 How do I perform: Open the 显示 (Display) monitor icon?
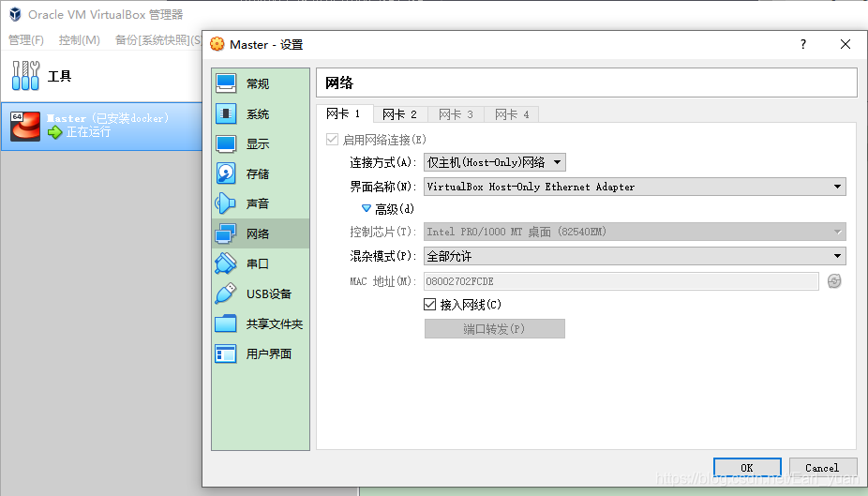coord(226,144)
